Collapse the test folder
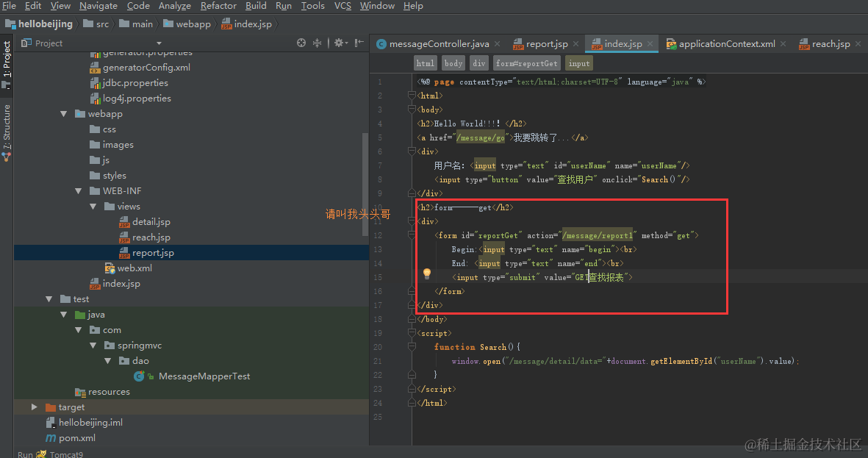Viewport: 868px width, 458px height. pyautogui.click(x=49, y=298)
